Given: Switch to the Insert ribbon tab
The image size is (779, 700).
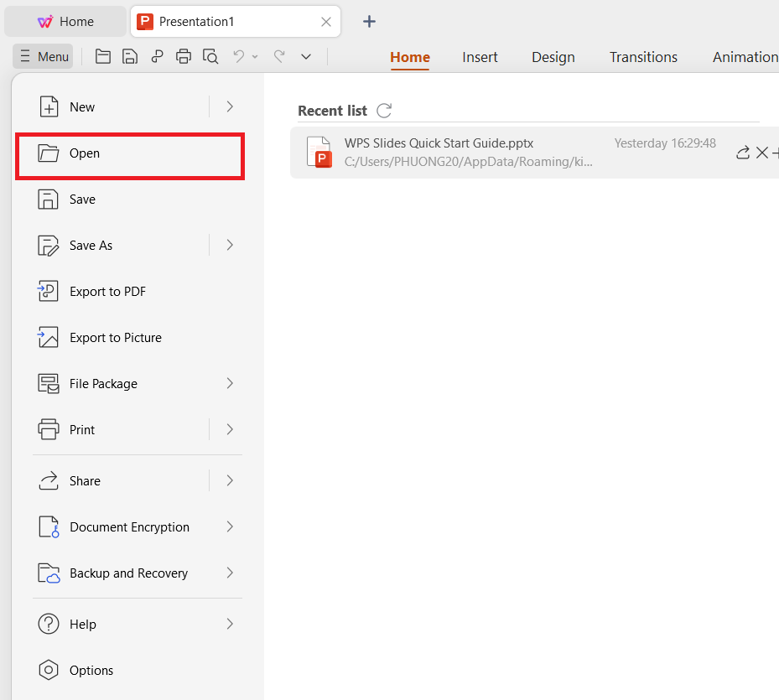Looking at the screenshot, I should click(x=480, y=57).
